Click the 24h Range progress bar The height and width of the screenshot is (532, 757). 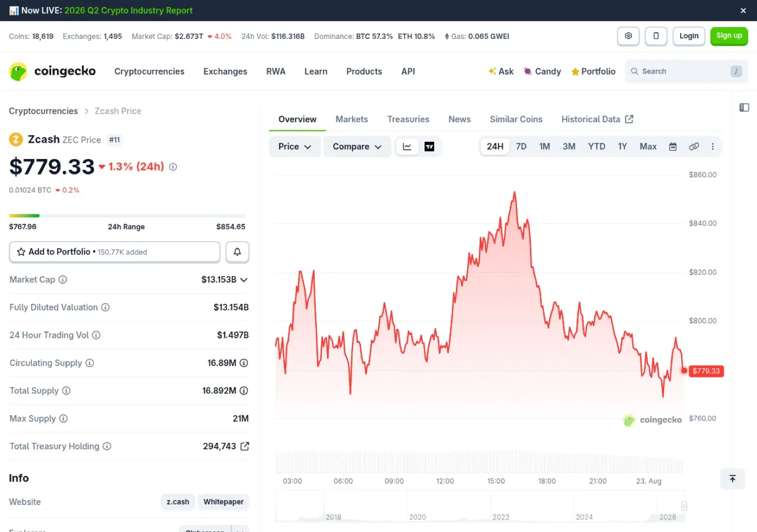(127, 216)
